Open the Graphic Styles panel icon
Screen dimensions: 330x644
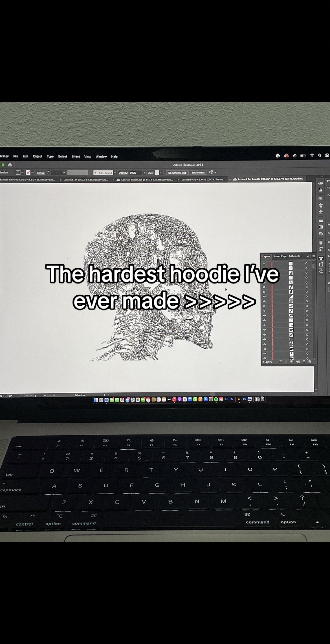[321, 249]
